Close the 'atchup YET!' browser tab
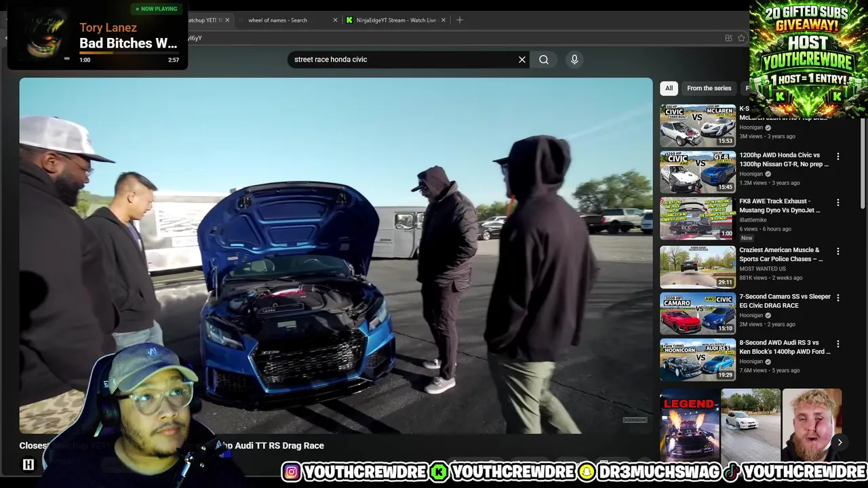Screen dimensions: 868x488 tap(227, 20)
